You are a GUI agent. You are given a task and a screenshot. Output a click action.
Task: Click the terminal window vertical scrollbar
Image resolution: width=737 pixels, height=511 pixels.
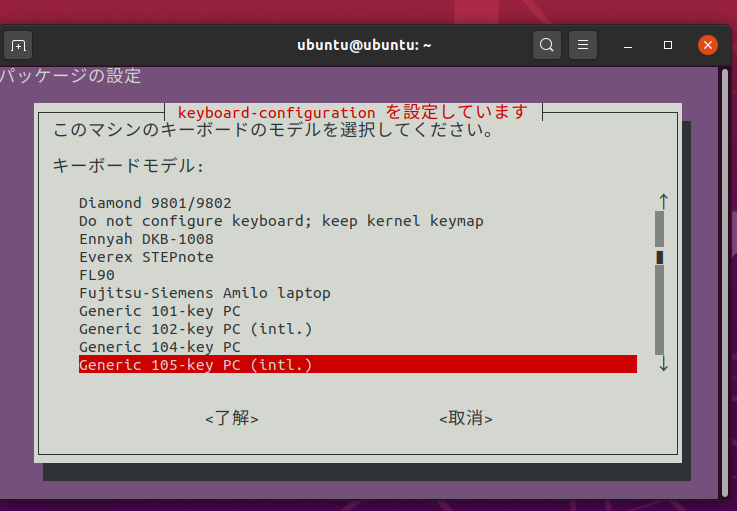point(724,282)
